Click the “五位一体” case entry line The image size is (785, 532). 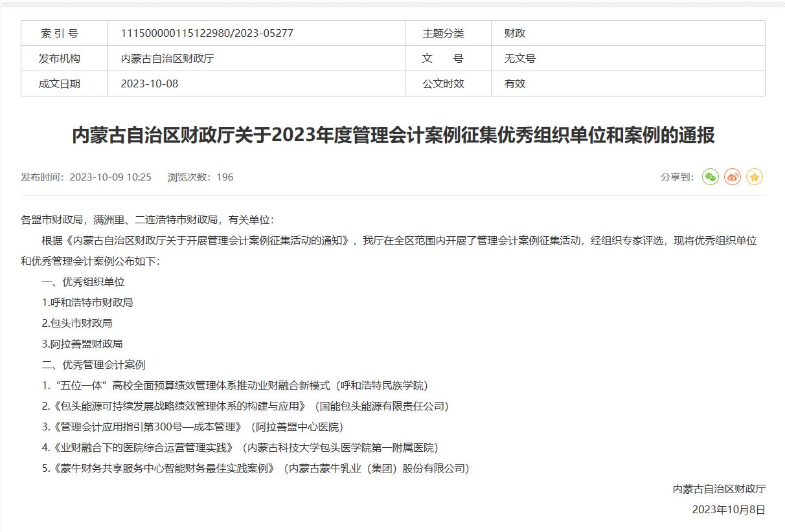click(x=235, y=385)
